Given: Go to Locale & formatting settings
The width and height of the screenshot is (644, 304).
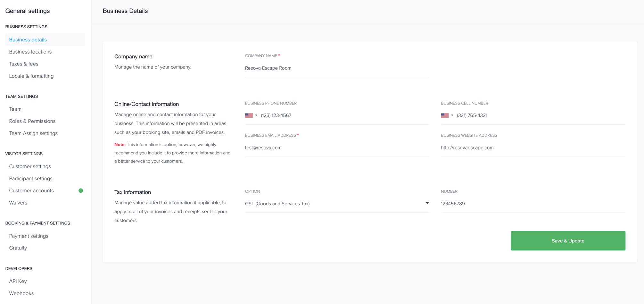Looking at the screenshot, I should [31, 76].
